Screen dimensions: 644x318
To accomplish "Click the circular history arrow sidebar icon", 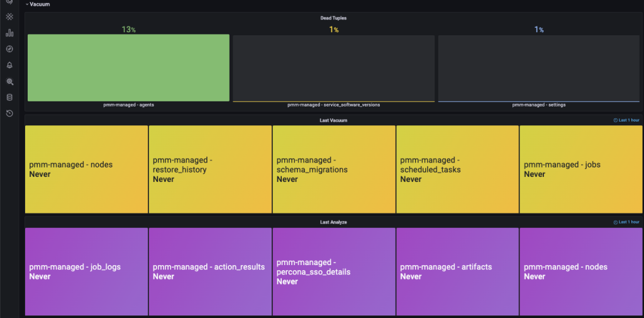I will click(x=9, y=113).
